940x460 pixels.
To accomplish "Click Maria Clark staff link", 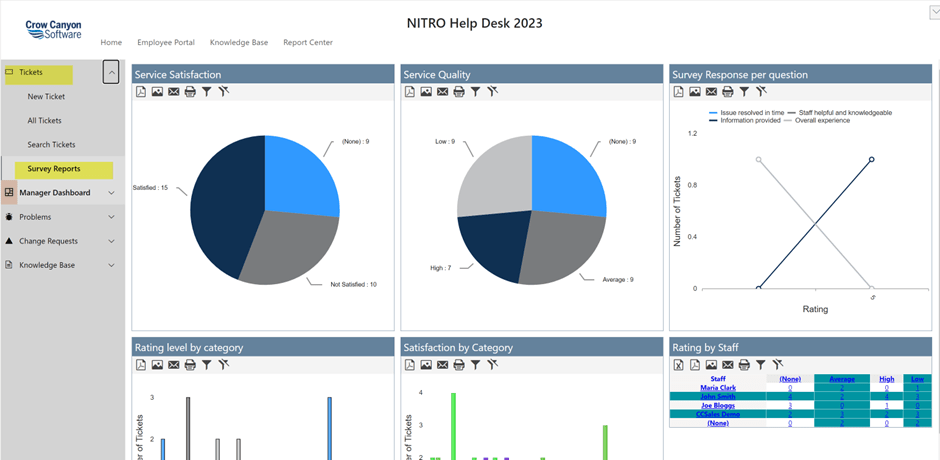I will pyautogui.click(x=718, y=387).
